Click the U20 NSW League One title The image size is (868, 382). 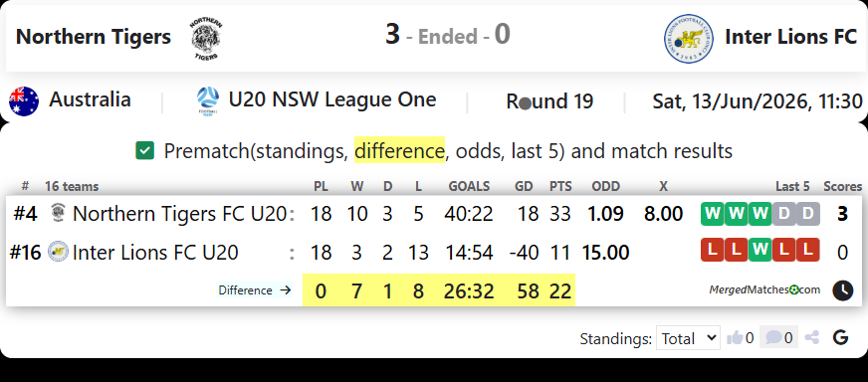pyautogui.click(x=332, y=100)
